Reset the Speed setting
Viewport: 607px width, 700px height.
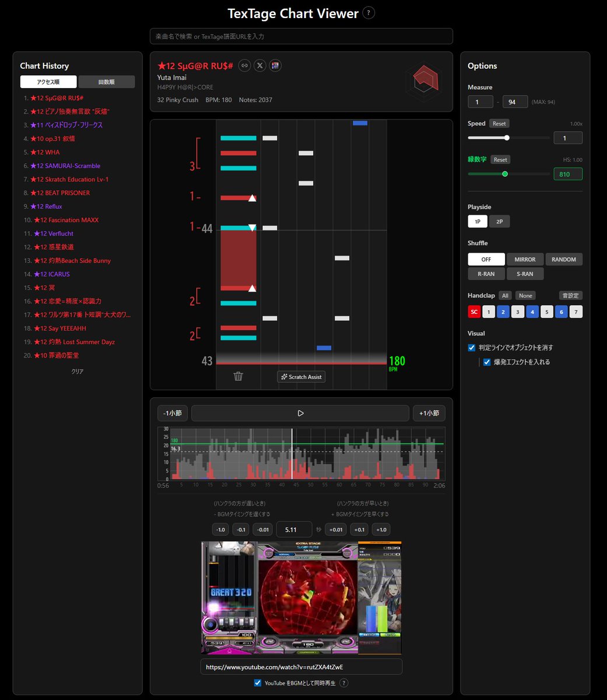click(500, 124)
